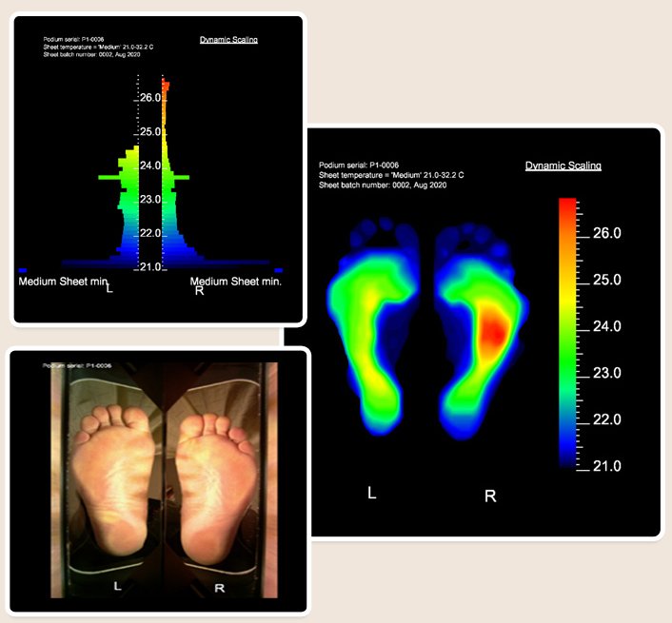Click the L label below the heatmap
672x623 pixels.
click(x=372, y=494)
